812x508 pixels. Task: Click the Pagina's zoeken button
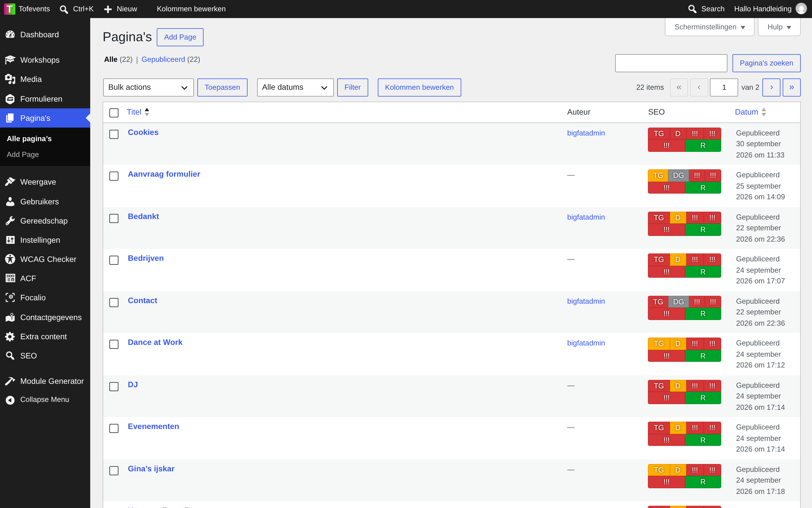click(x=766, y=63)
